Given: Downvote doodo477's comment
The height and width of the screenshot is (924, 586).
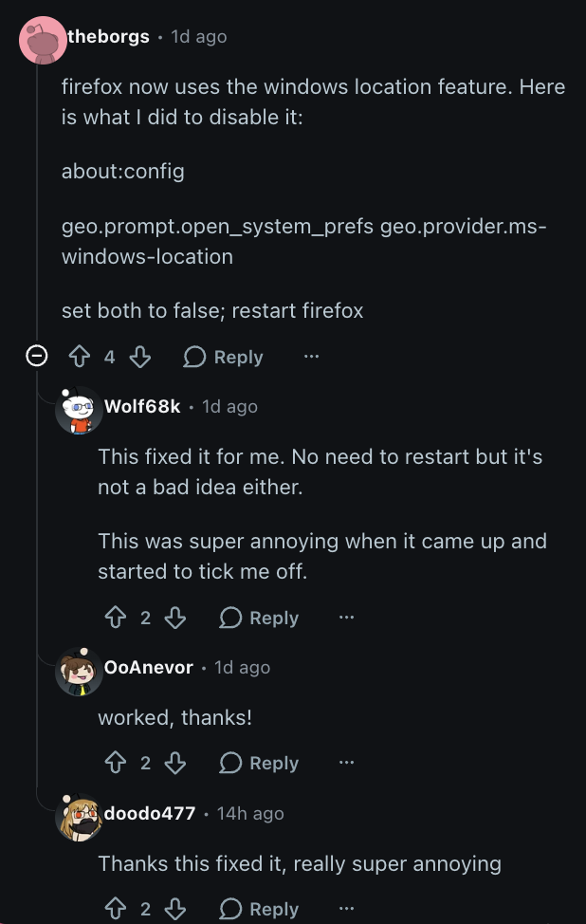Looking at the screenshot, I should click(175, 909).
